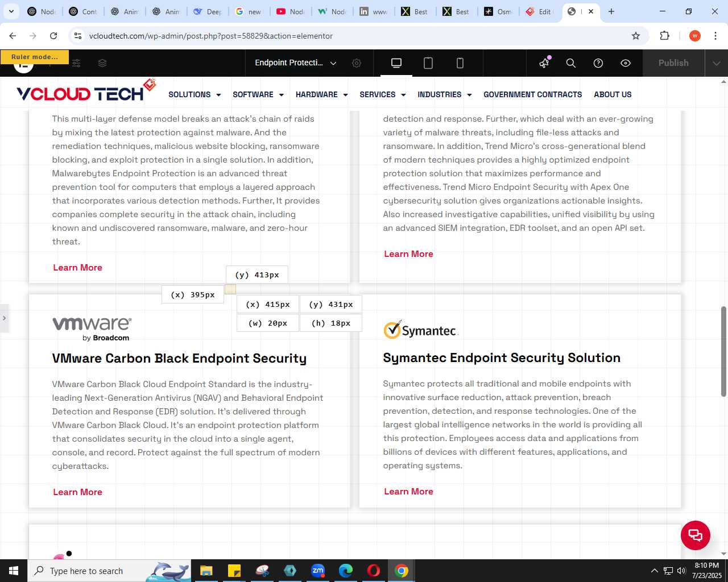The width and height of the screenshot is (728, 582).
Task: Click the vertical page scrollbar thumb
Action: pyautogui.click(x=723, y=351)
